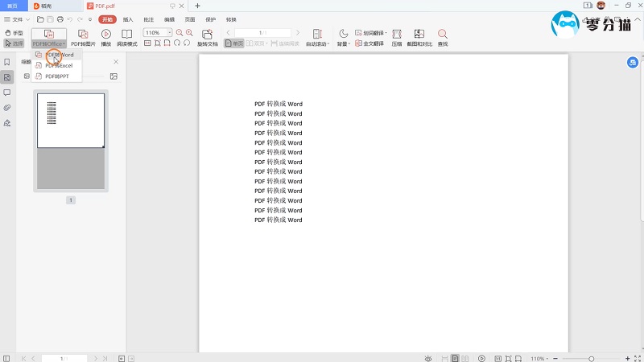Switch to the 批注 ribbon tab
The width and height of the screenshot is (644, 362).
pos(149,19)
